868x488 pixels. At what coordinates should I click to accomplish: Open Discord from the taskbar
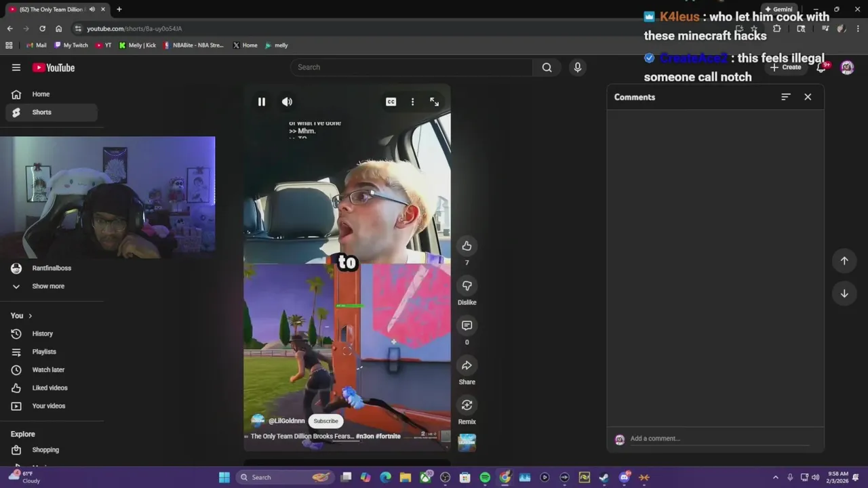[x=625, y=477]
